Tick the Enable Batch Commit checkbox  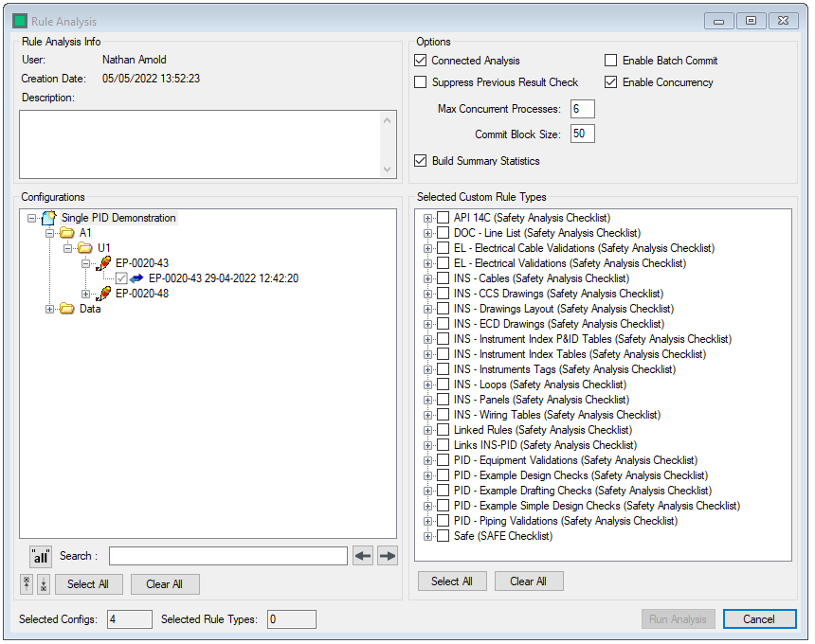(x=611, y=61)
